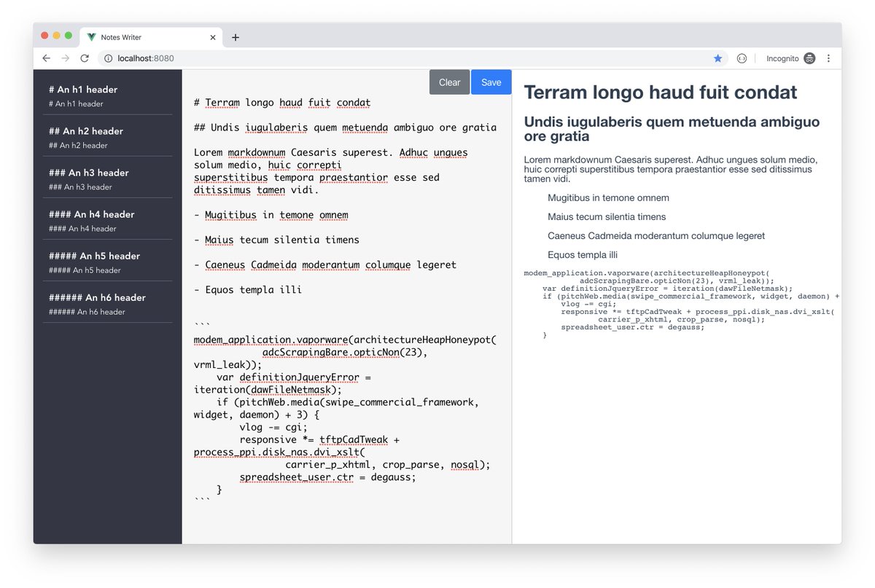
Task: Select the Notes Writer browser tab
Action: click(152, 37)
